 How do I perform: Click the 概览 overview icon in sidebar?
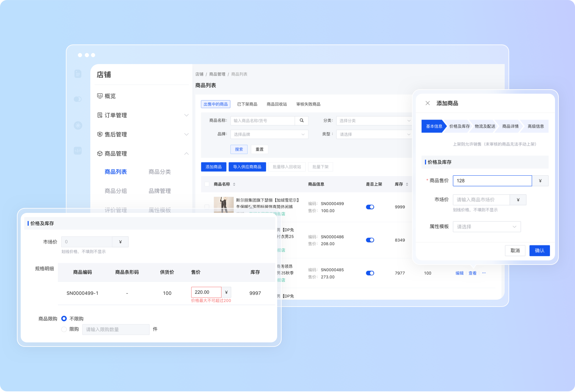[100, 96]
